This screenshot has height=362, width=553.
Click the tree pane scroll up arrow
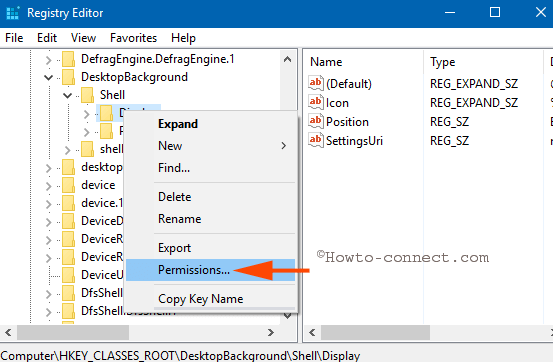(287, 59)
